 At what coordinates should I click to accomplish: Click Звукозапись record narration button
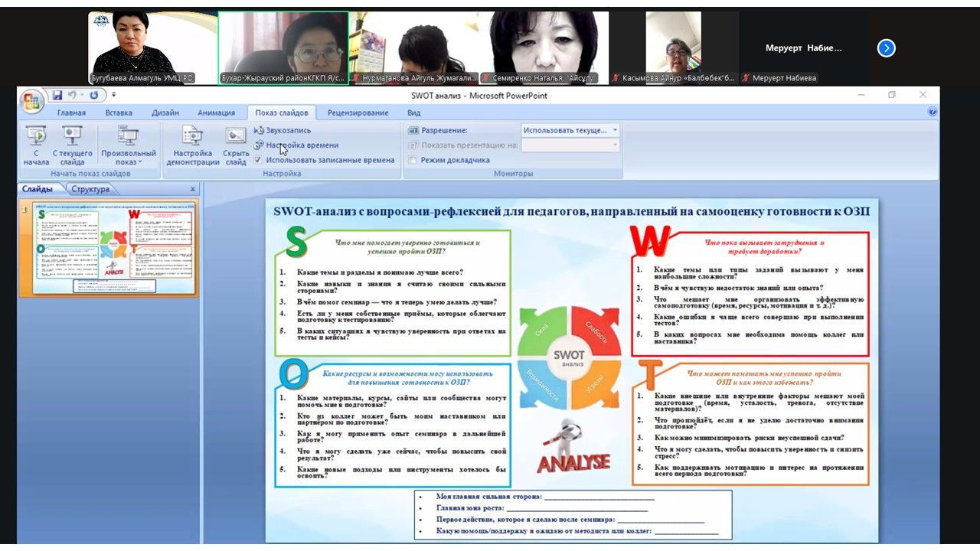click(283, 130)
